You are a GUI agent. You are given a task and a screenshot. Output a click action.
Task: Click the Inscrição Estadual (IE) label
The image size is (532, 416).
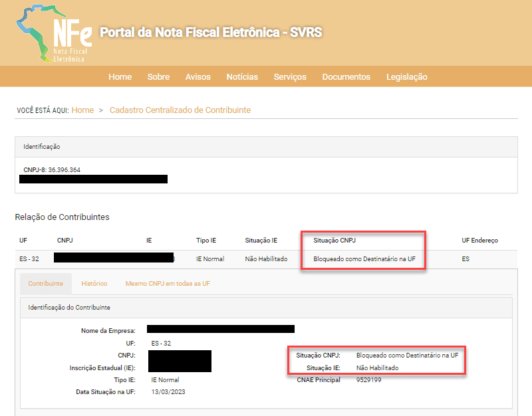click(x=102, y=368)
